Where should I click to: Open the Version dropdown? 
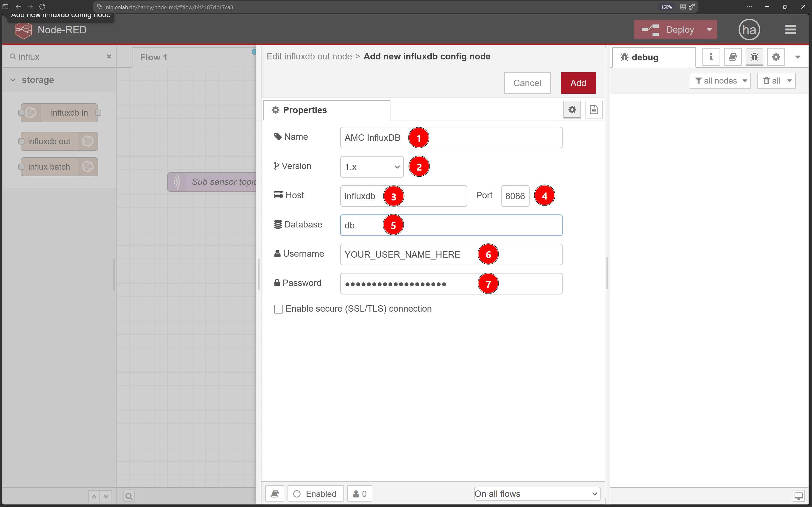click(x=372, y=167)
